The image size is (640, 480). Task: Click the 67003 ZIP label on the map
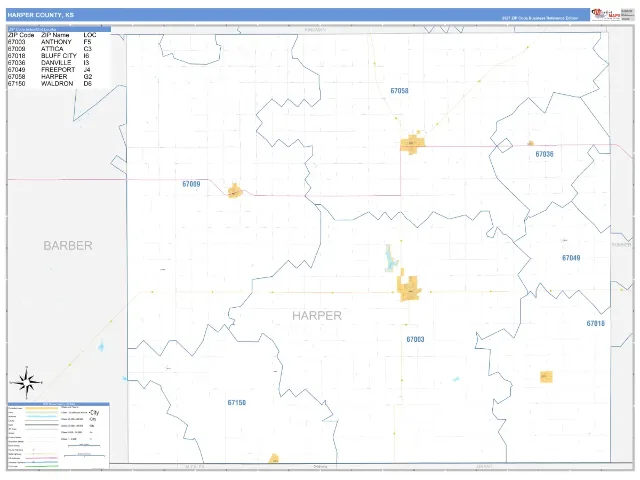tap(415, 339)
